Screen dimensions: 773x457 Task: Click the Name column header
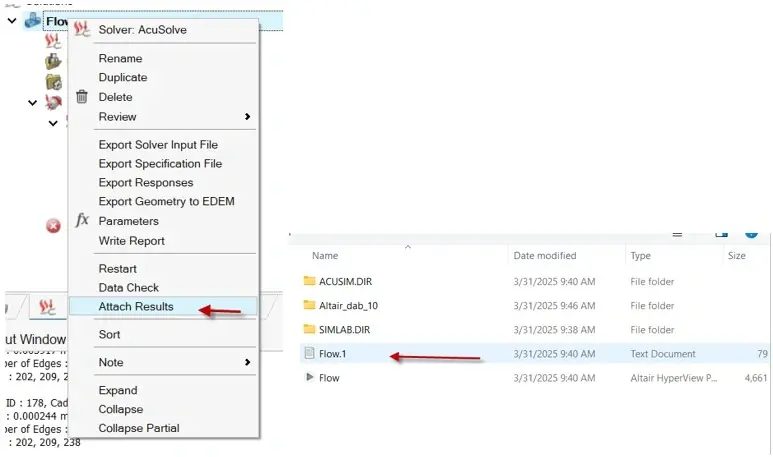(325, 256)
